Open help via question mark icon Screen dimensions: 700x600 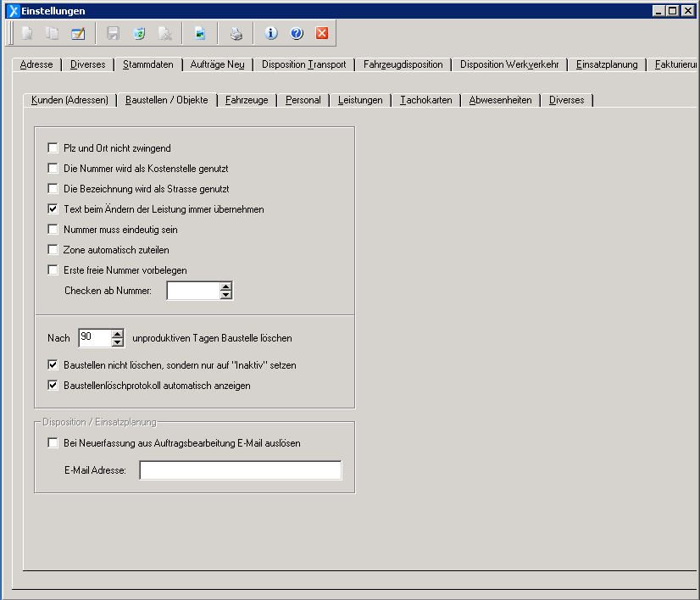pos(297,34)
